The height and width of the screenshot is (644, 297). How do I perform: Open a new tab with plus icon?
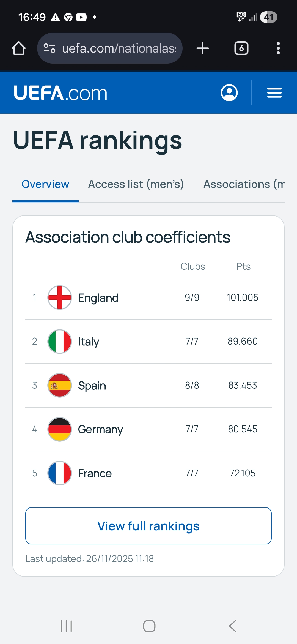click(x=203, y=48)
